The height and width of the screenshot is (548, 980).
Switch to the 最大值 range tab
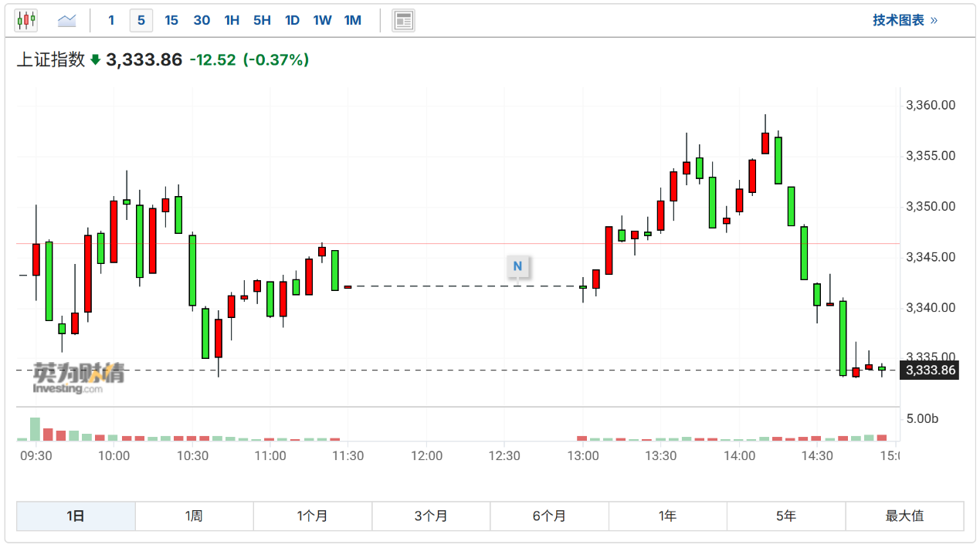pyautogui.click(x=904, y=516)
